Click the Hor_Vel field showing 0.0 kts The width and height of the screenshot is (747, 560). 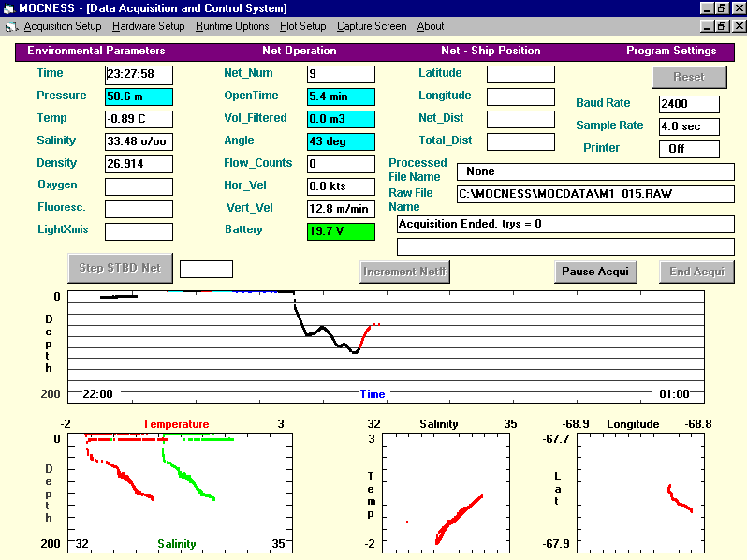pyautogui.click(x=341, y=186)
